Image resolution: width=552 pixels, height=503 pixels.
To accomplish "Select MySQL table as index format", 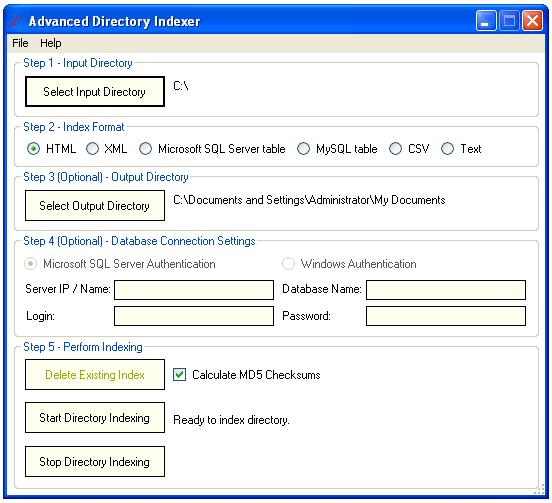I will pyautogui.click(x=303, y=149).
